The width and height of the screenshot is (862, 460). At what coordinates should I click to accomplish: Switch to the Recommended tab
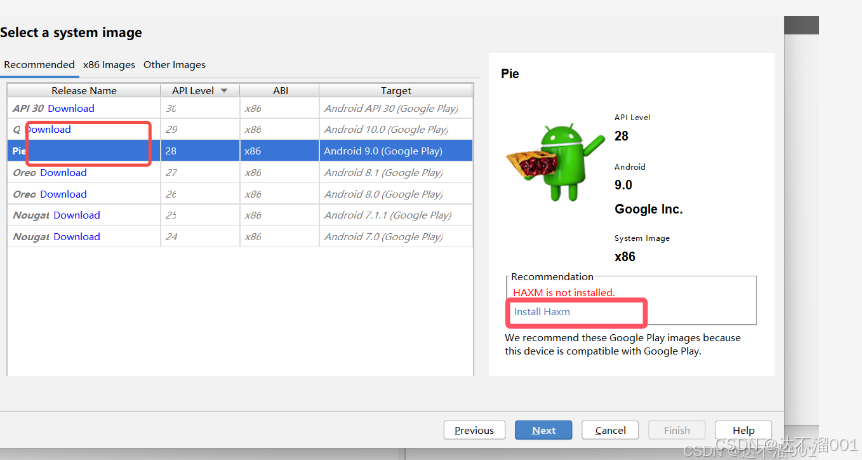pos(39,65)
